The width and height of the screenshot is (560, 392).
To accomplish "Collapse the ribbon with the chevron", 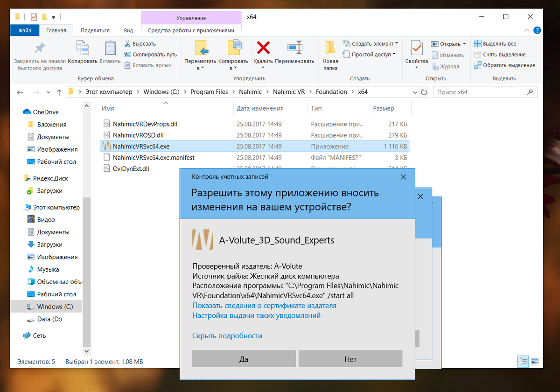I will point(527,30).
